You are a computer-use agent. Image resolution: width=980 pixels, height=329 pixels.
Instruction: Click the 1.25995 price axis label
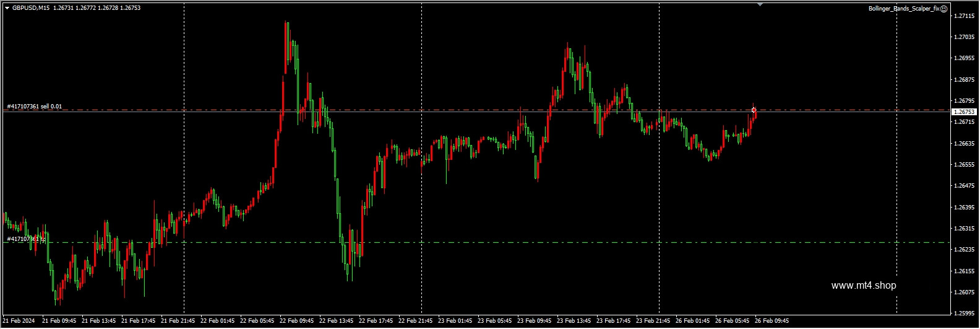tap(965, 313)
